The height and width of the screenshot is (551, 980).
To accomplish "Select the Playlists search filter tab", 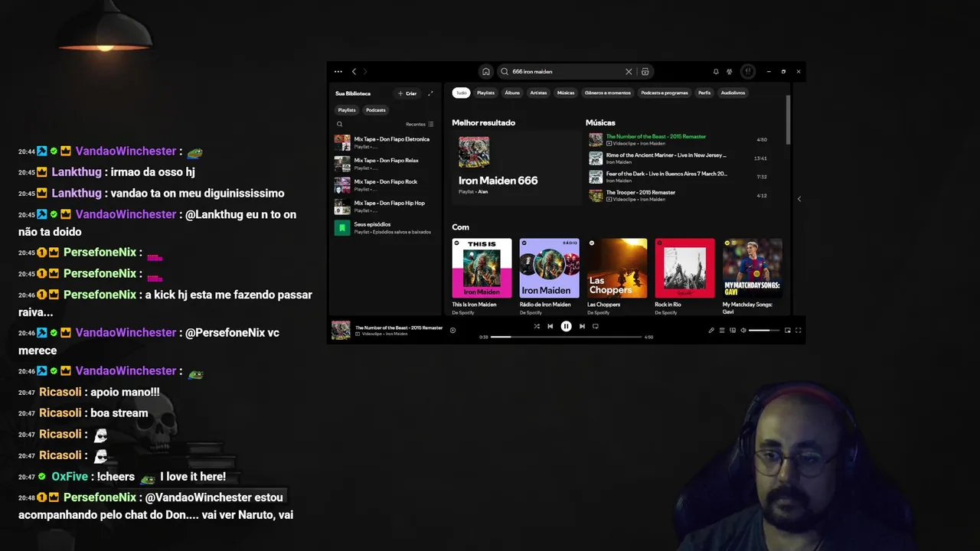I will (485, 93).
